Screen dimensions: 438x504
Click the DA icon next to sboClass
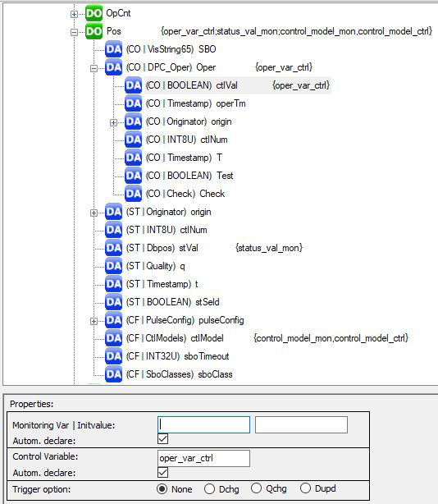pyautogui.click(x=114, y=374)
